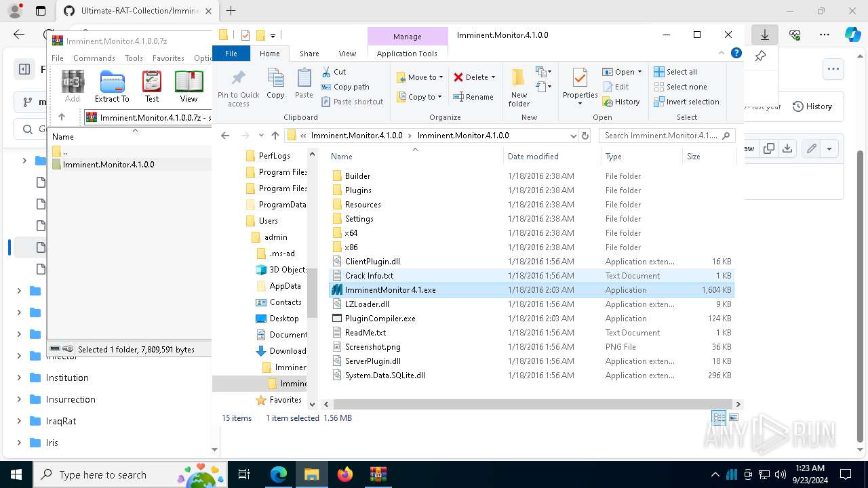Switch to the Share ribbon tab

pyautogui.click(x=309, y=54)
